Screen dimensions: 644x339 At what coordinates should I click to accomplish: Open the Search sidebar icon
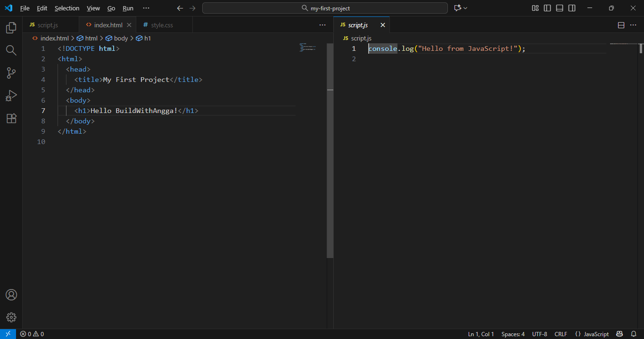[x=11, y=50]
